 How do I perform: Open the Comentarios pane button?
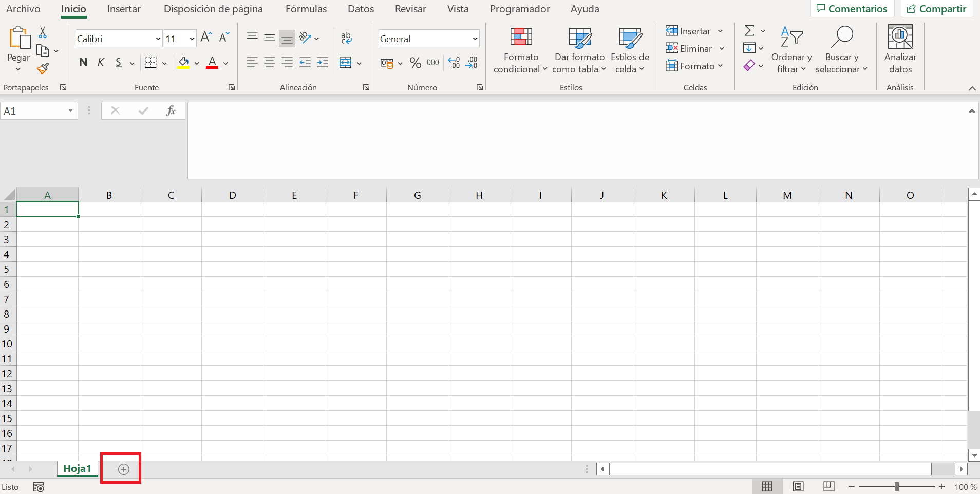point(852,9)
